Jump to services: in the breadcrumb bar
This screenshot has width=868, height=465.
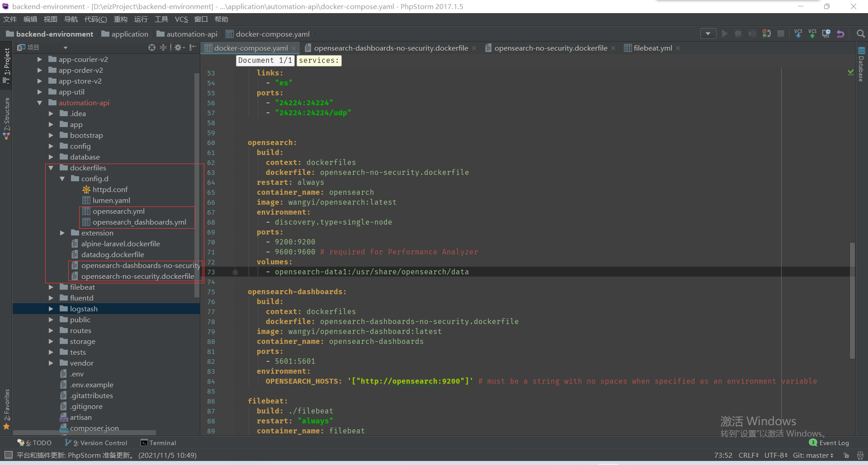tap(319, 60)
